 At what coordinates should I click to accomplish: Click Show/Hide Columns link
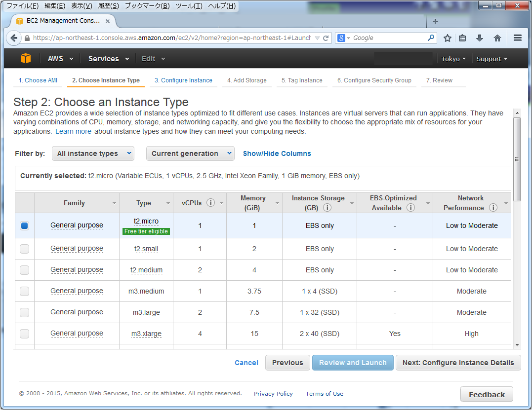(x=277, y=153)
